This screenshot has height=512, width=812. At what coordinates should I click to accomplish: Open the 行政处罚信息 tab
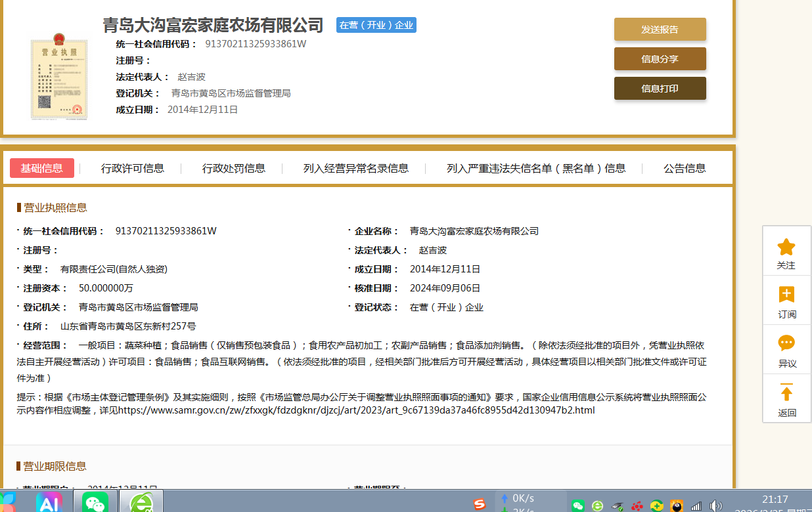pos(234,168)
